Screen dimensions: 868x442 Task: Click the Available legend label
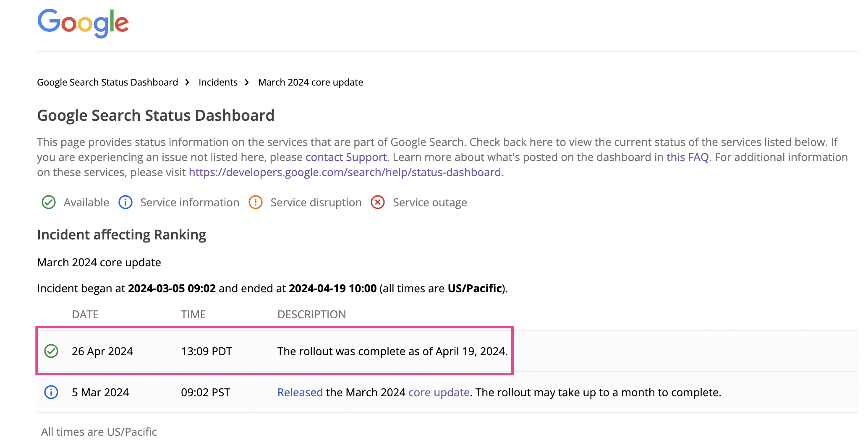(86, 203)
